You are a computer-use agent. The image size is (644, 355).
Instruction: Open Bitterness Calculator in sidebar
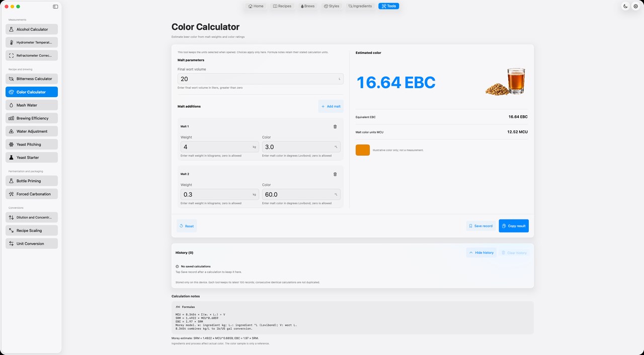32,79
